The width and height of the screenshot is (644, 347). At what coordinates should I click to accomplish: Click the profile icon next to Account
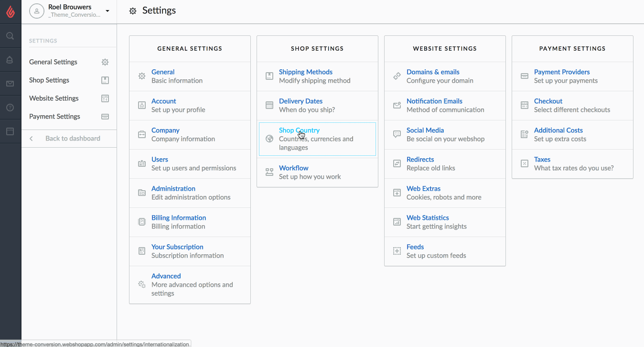click(142, 105)
